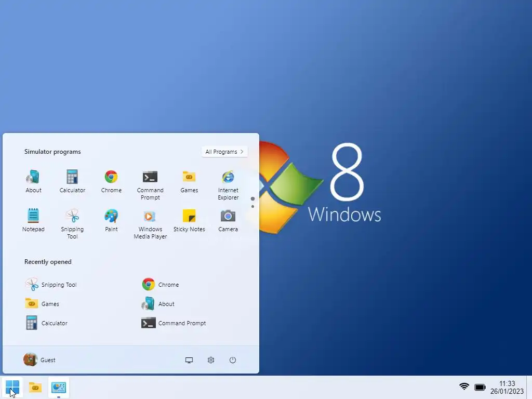Launch Internet Explorer
532x399 pixels.
[228, 185]
